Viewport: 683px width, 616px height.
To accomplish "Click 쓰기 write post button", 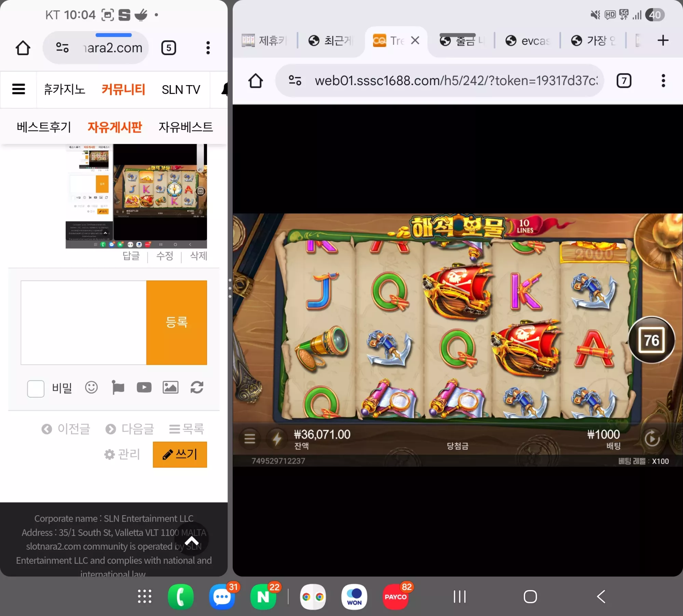I will click(x=180, y=454).
